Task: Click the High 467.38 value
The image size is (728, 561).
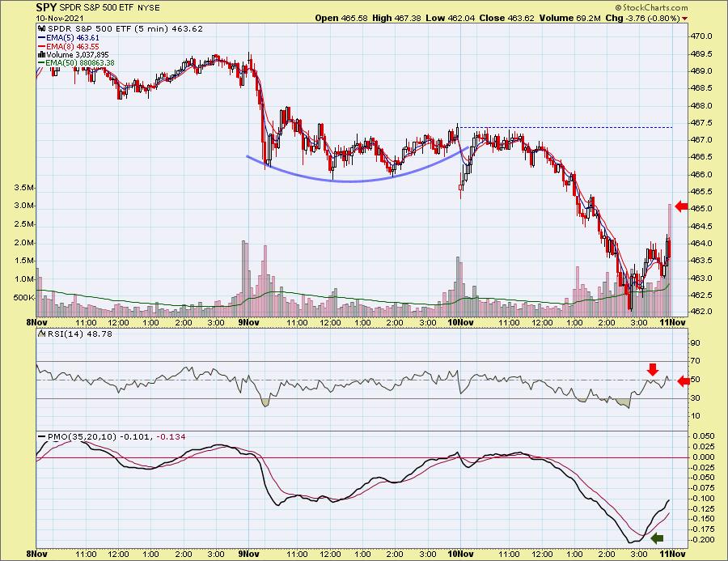Action: (397, 18)
